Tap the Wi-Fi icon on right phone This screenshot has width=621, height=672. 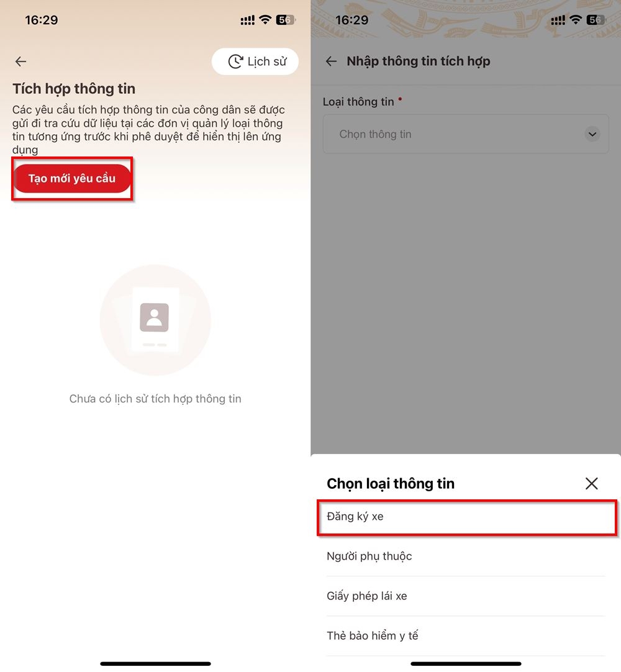[x=576, y=19]
